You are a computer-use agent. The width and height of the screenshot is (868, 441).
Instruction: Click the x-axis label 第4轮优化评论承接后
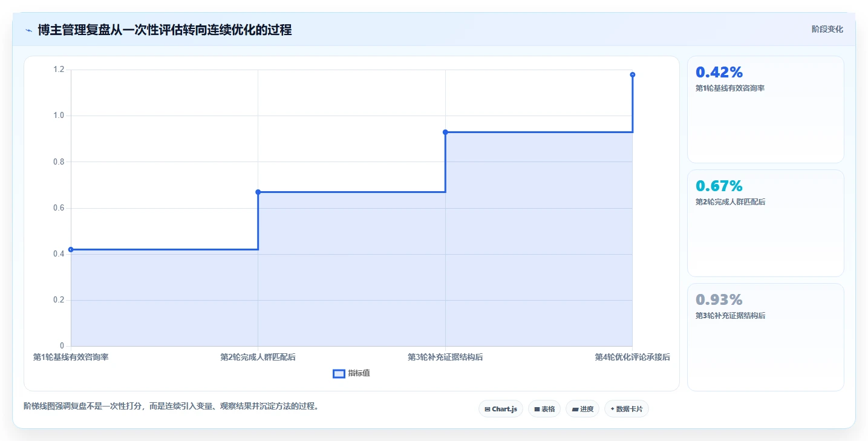pyautogui.click(x=632, y=357)
